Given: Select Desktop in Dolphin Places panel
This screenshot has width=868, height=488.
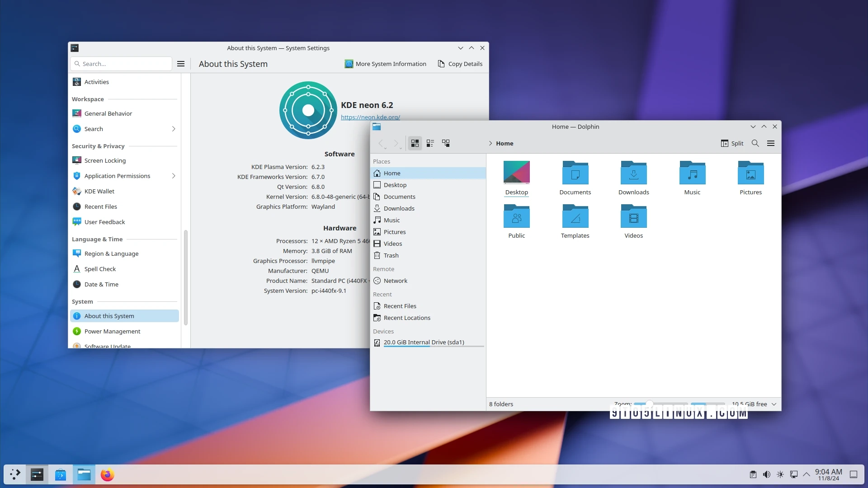Looking at the screenshot, I should [x=428, y=185].
